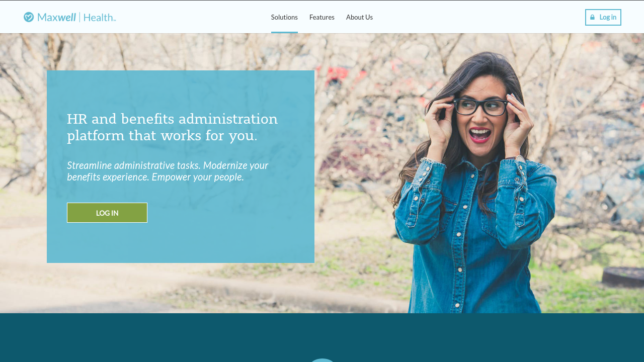Open the Features navigation item
This screenshot has height=362, width=644.
(x=322, y=17)
